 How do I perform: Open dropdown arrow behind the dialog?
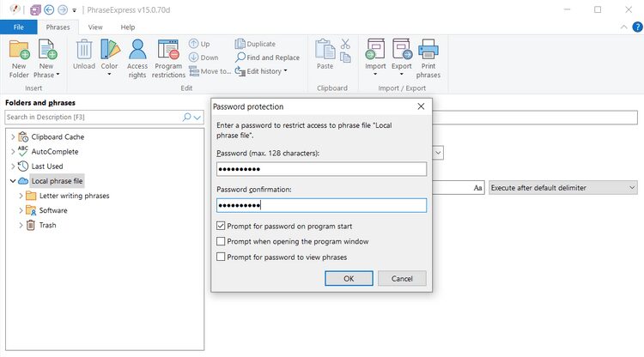pos(438,153)
